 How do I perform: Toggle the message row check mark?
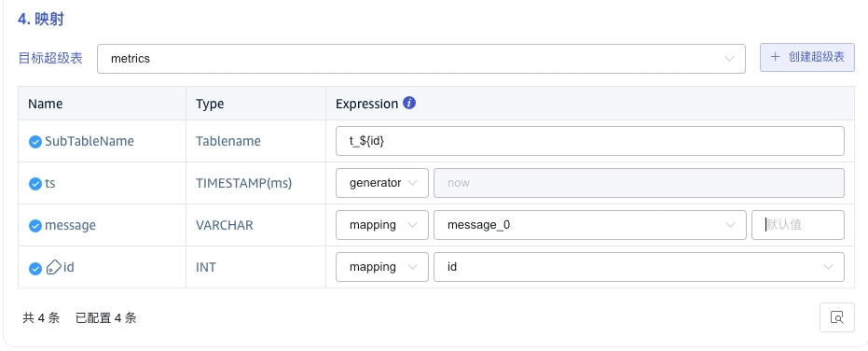pos(35,226)
